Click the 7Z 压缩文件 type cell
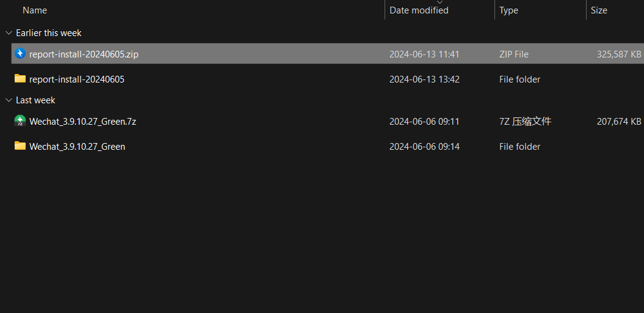Image resolution: width=644 pixels, height=313 pixels. pos(525,122)
